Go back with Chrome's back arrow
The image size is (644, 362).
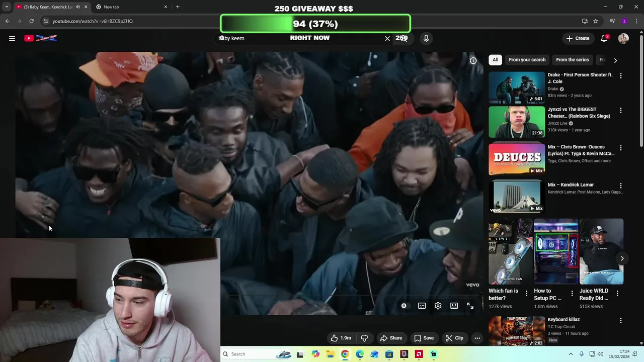tap(7, 21)
